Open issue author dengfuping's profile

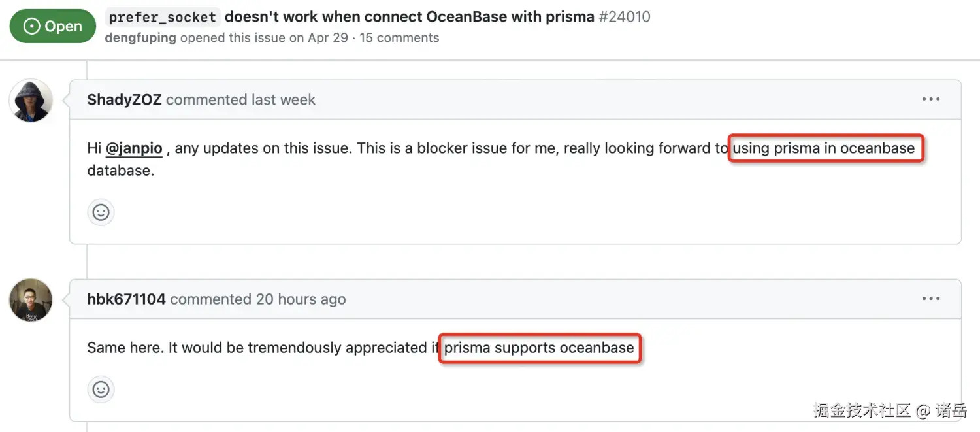click(x=140, y=38)
